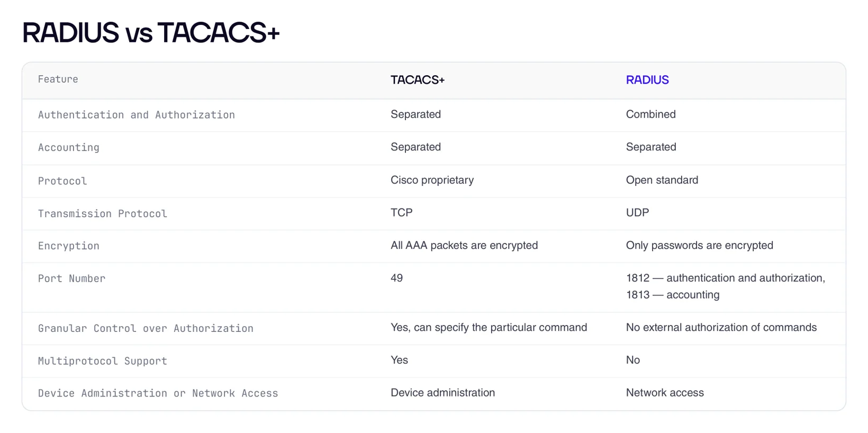The width and height of the screenshot is (868, 433).
Task: Click the RADIUS column header
Action: coord(647,80)
